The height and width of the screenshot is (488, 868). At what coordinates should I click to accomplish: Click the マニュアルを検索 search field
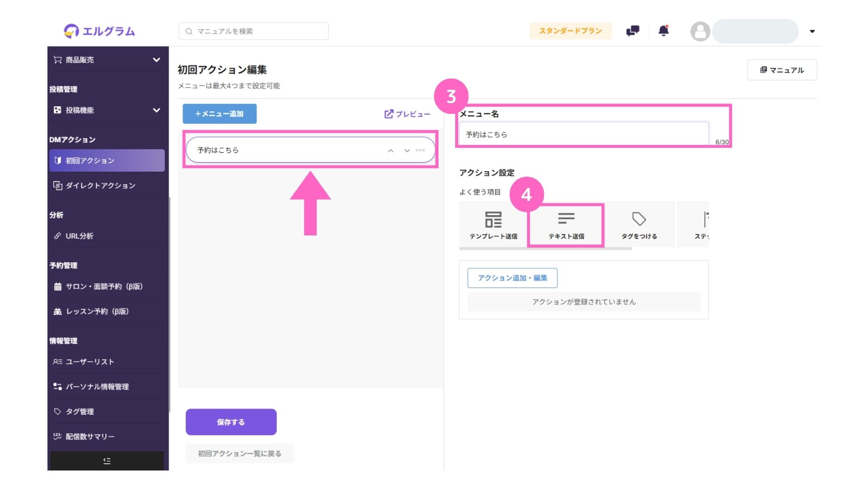tap(254, 31)
